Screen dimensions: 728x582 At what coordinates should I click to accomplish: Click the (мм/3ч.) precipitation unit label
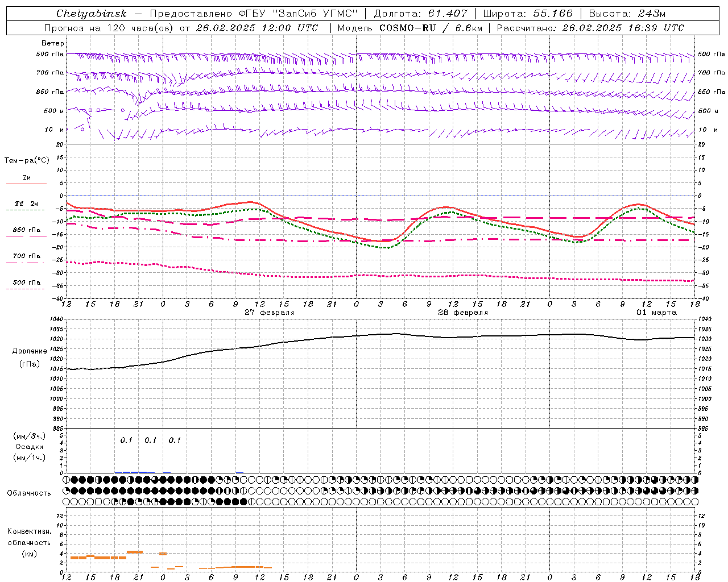30,436
